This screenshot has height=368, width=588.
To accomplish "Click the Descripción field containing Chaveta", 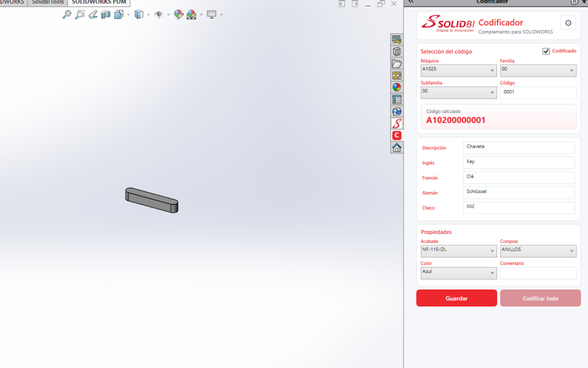I will [x=519, y=148].
